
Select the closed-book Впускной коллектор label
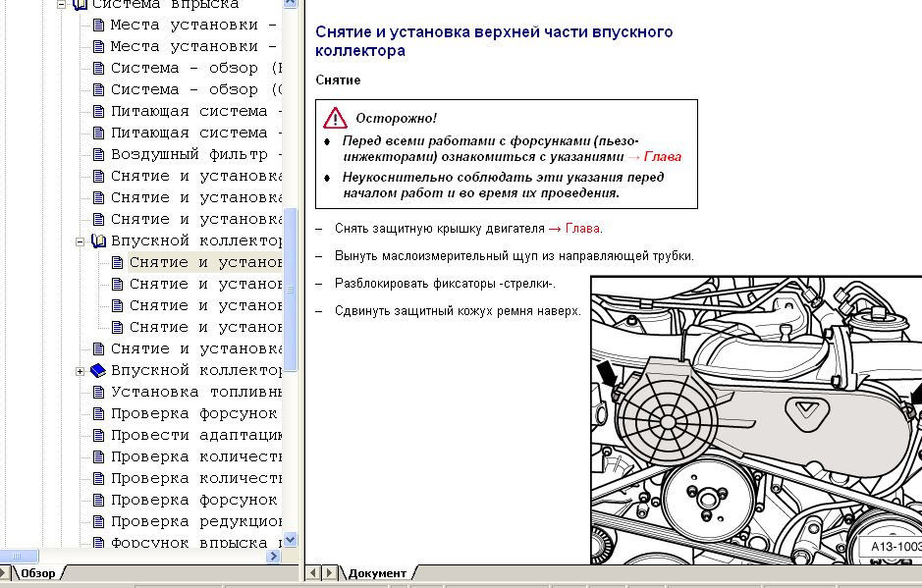click(196, 371)
